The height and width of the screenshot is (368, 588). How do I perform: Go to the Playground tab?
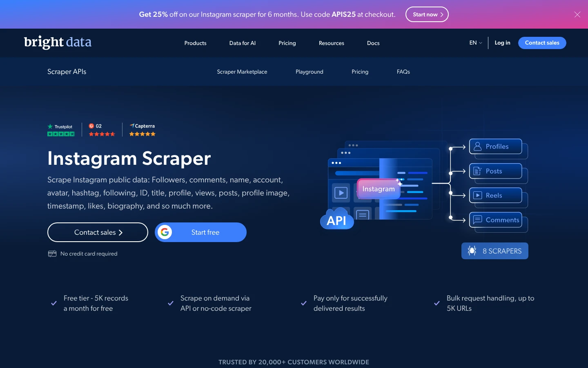[x=310, y=72]
